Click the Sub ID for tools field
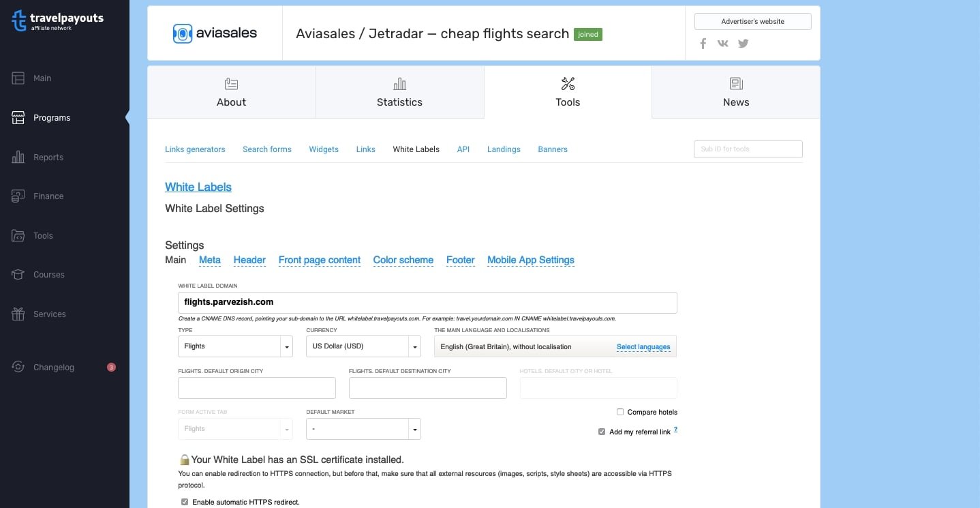The height and width of the screenshot is (508, 980). (748, 149)
